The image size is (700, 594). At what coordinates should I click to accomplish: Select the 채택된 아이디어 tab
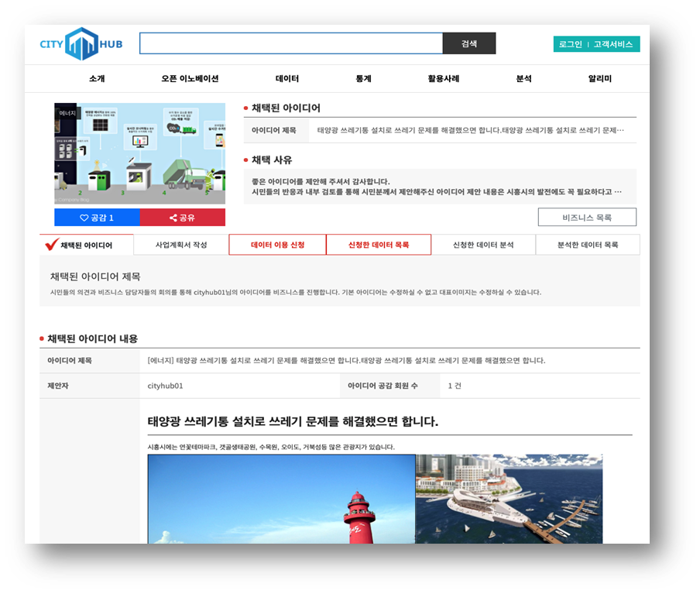pyautogui.click(x=86, y=245)
